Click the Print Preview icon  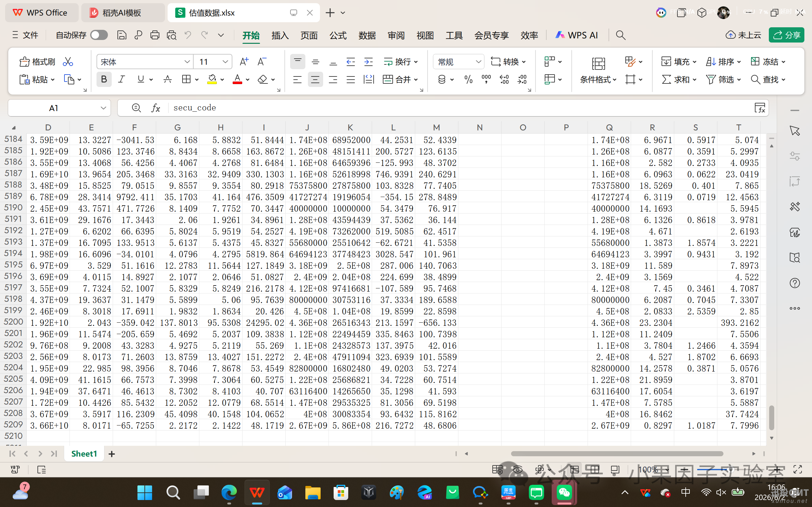(x=171, y=35)
